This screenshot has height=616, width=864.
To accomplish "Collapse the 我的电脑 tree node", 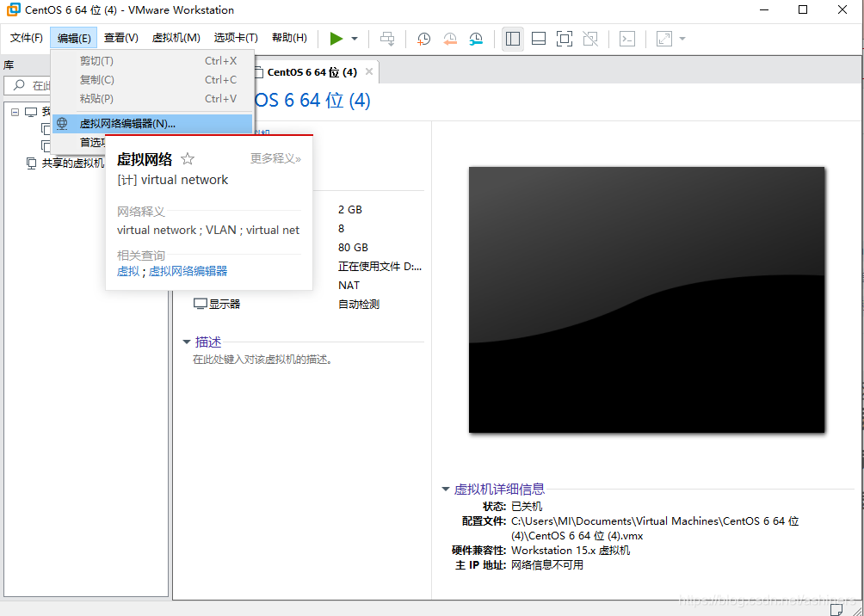I will point(15,112).
